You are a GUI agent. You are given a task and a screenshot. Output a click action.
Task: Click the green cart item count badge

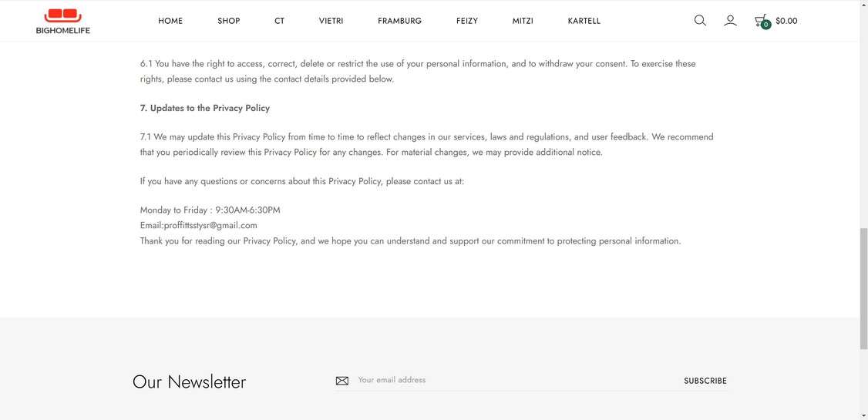(x=765, y=25)
